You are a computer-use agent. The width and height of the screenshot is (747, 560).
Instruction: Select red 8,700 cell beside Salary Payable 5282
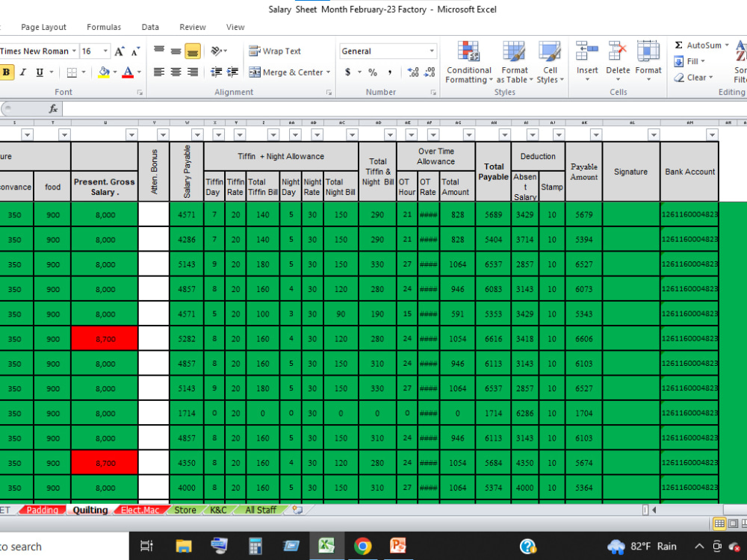pyautogui.click(x=105, y=338)
